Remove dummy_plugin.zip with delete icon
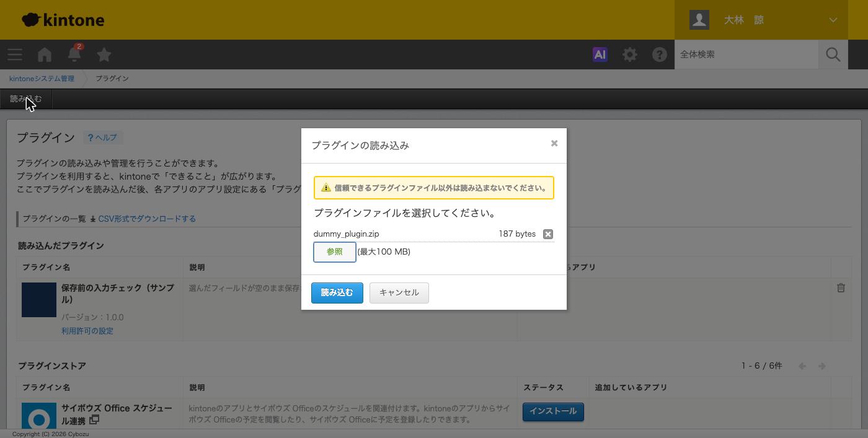The width and height of the screenshot is (868, 438). coord(548,234)
